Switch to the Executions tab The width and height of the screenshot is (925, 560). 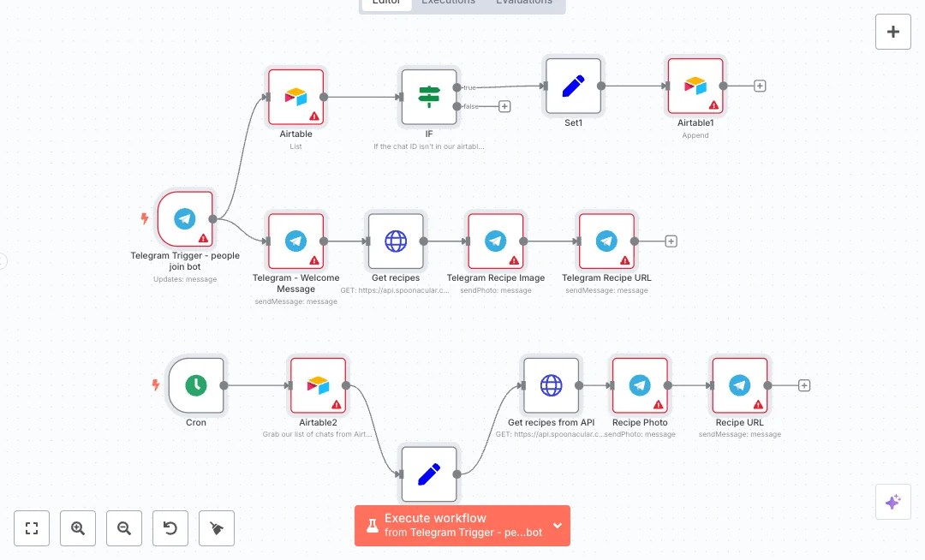(448, 3)
